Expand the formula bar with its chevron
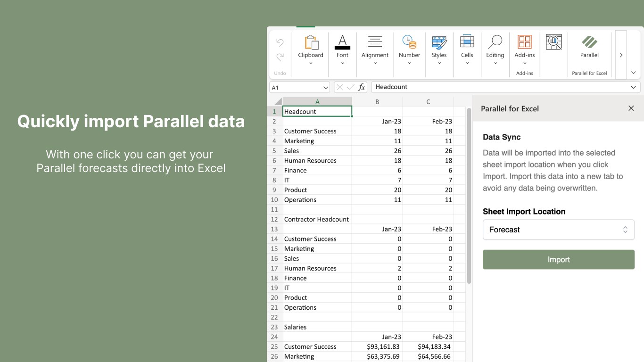The image size is (644, 362). 633,87
